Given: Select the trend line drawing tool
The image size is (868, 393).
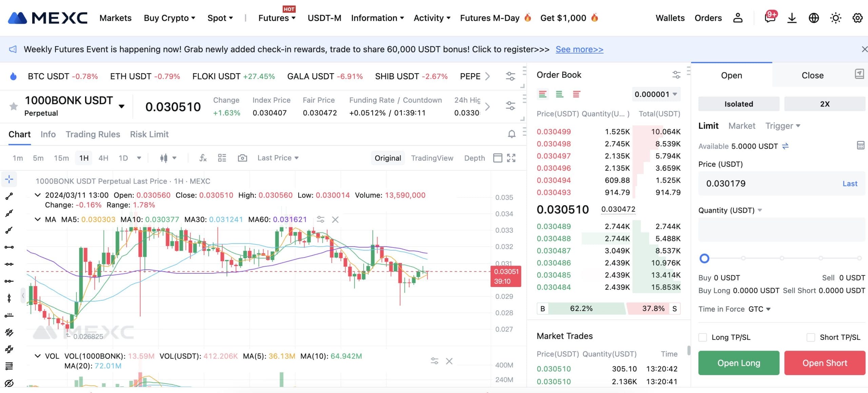Looking at the screenshot, I should coord(9,196).
